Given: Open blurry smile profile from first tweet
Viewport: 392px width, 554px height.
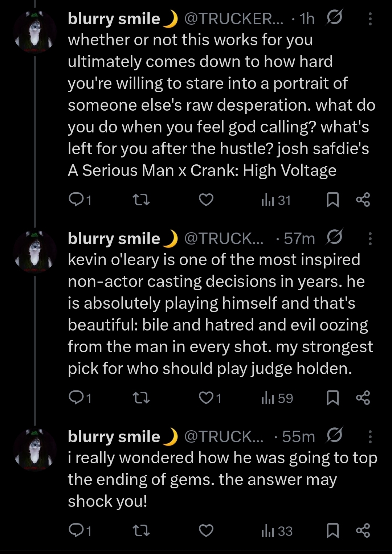Looking at the screenshot, I should pos(114,19).
